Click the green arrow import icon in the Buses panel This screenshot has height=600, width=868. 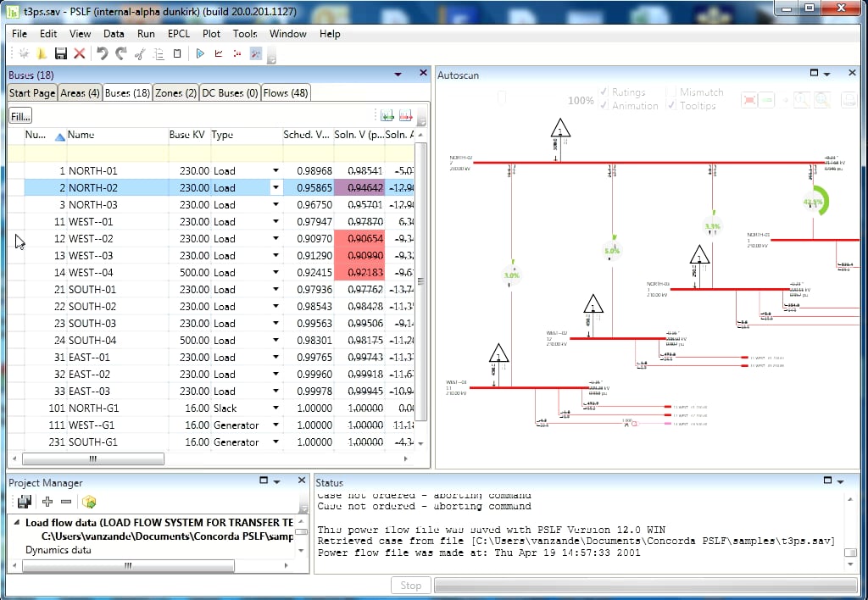387,116
